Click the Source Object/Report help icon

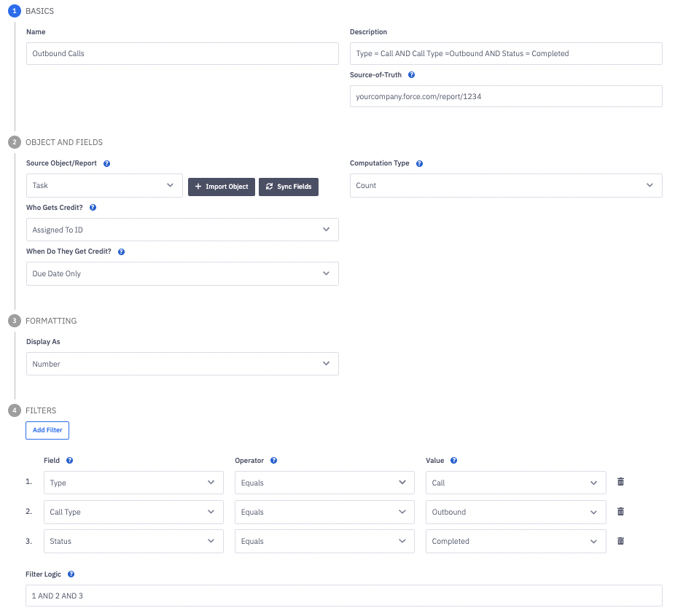click(107, 164)
